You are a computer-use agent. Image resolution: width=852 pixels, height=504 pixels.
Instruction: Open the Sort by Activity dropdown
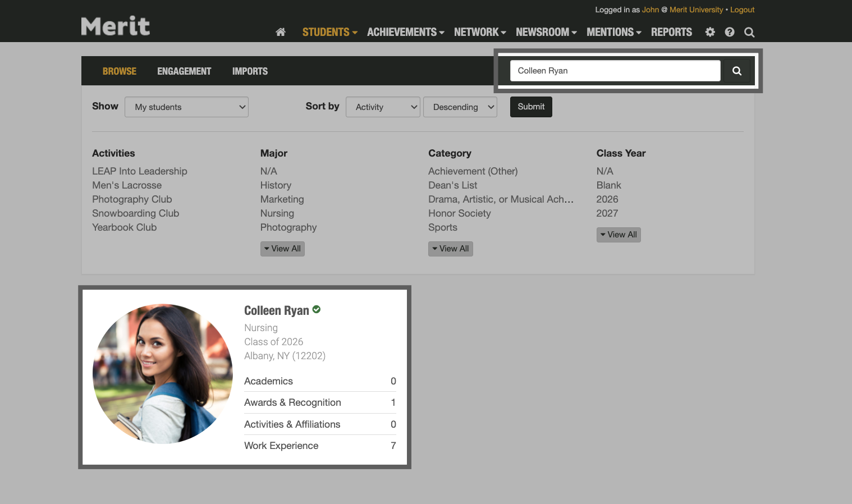[383, 107]
